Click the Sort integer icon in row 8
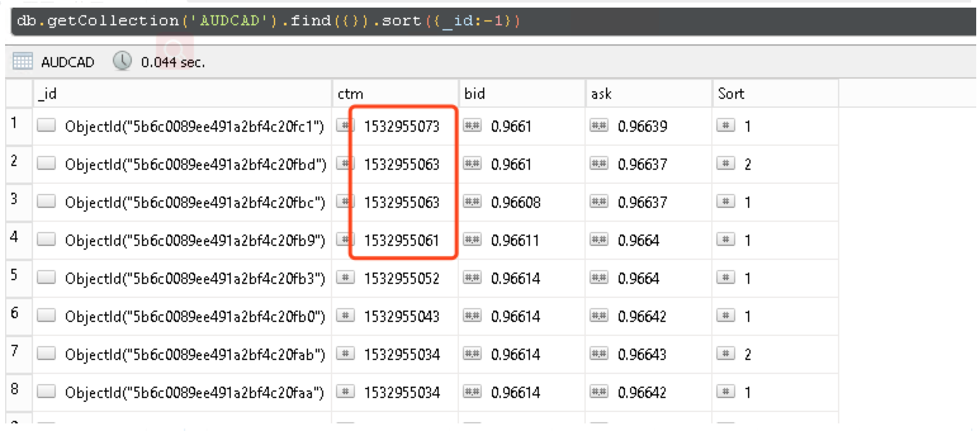Screen dimensions: 980x431 (x=726, y=392)
